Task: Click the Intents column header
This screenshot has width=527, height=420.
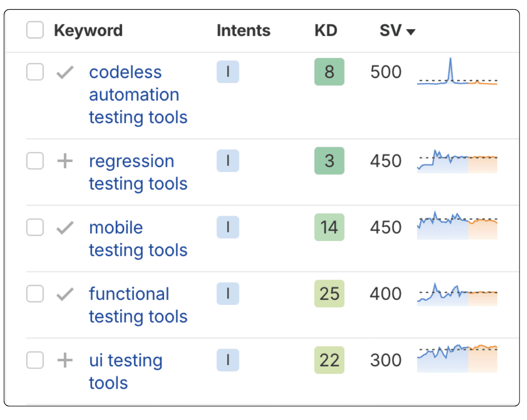Action: point(243,30)
